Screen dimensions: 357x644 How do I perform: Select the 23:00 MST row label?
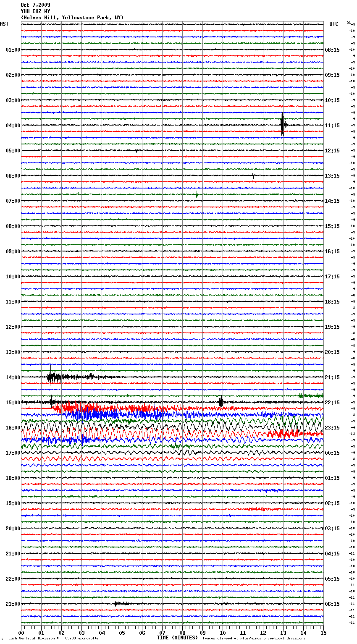13,604
